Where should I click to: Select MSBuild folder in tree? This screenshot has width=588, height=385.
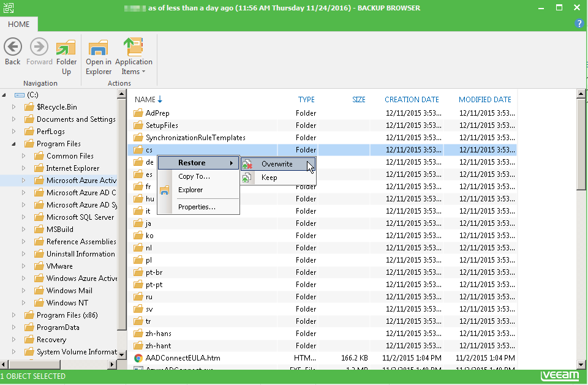59,230
